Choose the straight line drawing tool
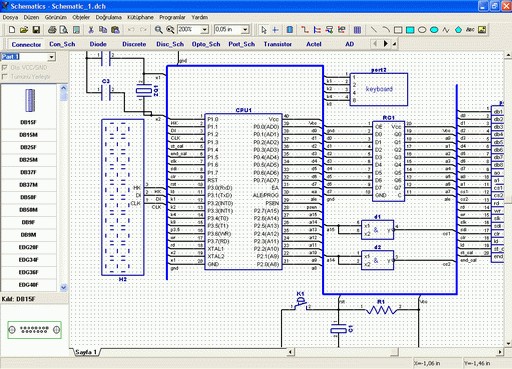Screen dimensions: 512x369 pos(374,30)
